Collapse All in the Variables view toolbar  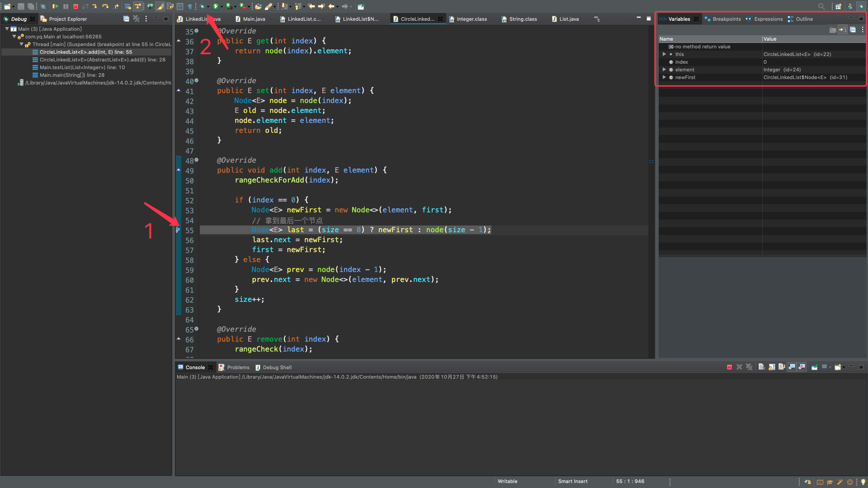point(853,30)
